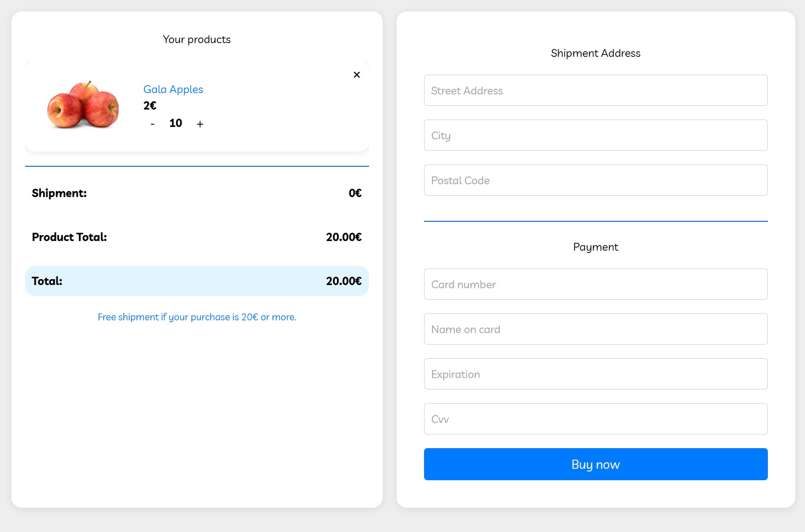The height and width of the screenshot is (532, 805).
Task: Click into the Cvv field
Action: point(595,419)
